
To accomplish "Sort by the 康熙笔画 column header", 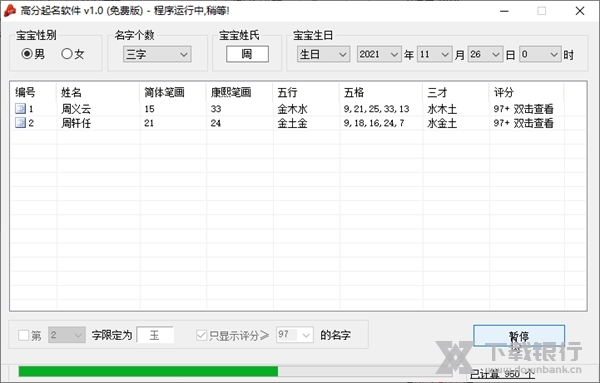I will click(239, 92).
